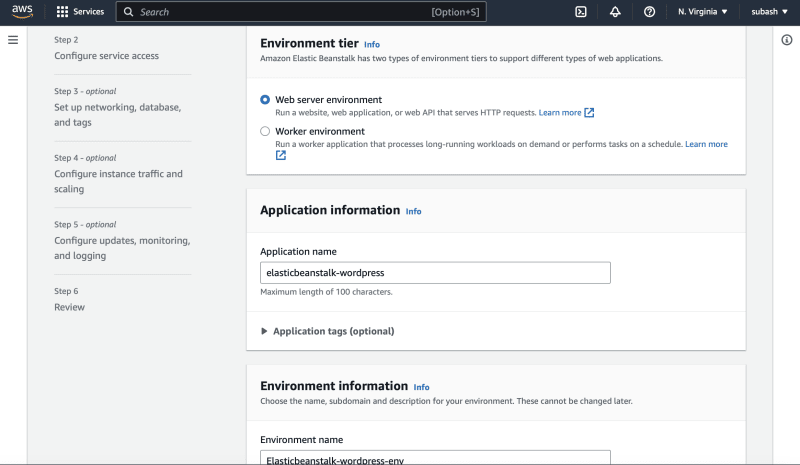
Task: Click the Application name input field
Action: [435, 273]
